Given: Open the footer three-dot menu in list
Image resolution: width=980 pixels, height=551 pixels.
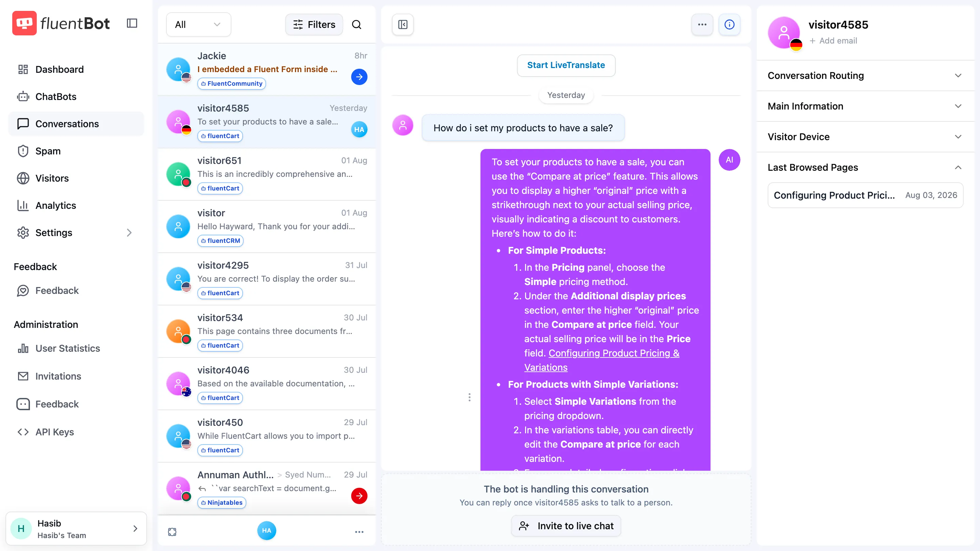Looking at the screenshot, I should coord(359,532).
